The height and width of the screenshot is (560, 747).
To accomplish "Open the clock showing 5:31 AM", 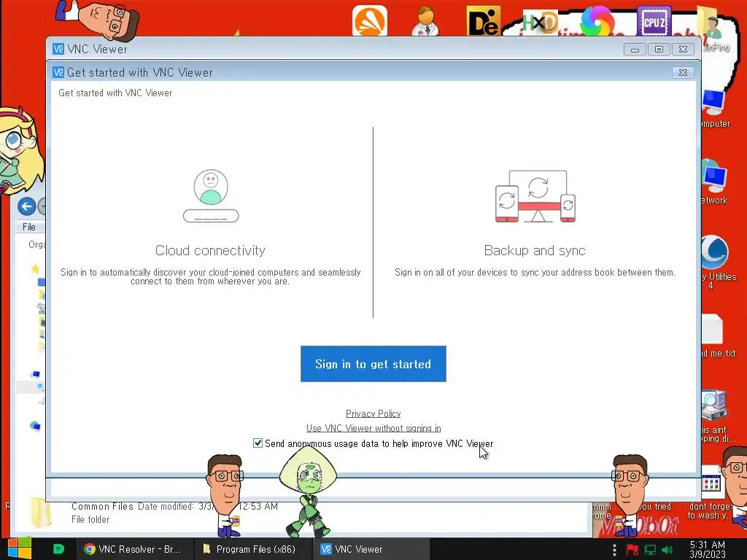I will (708, 549).
